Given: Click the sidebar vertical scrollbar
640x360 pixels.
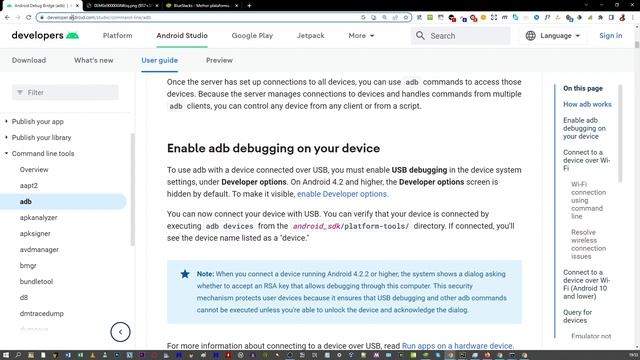Looking at the screenshot, I should pos(132,190).
